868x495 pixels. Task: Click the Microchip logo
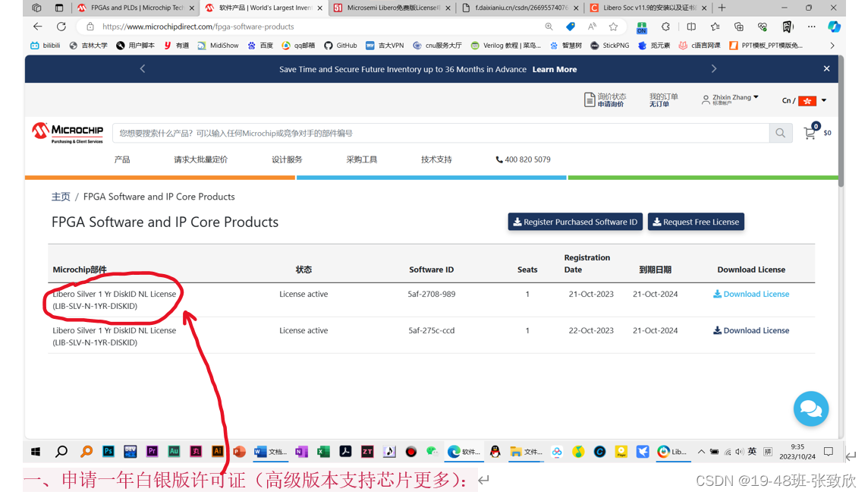tap(68, 133)
